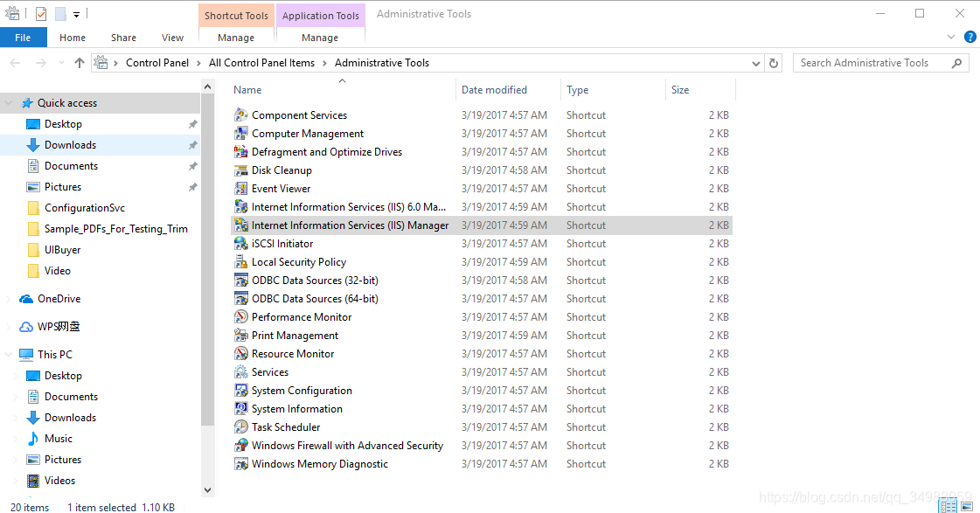This screenshot has width=980, height=513.
Task: Click the search magnifier icon
Action: [x=956, y=63]
